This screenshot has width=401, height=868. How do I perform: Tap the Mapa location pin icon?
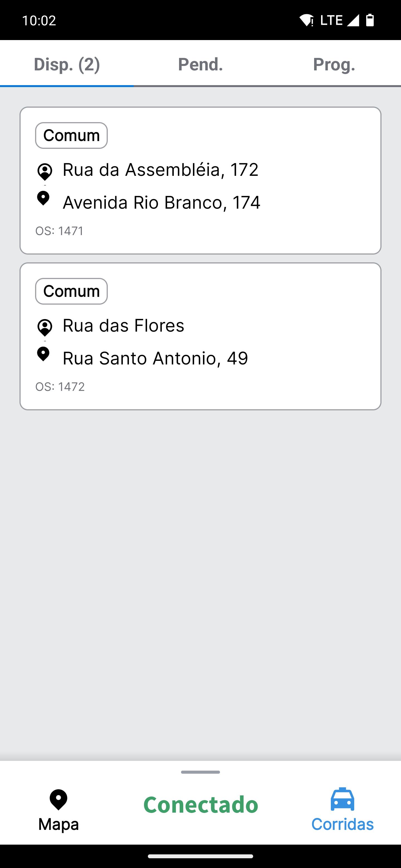[x=58, y=799]
